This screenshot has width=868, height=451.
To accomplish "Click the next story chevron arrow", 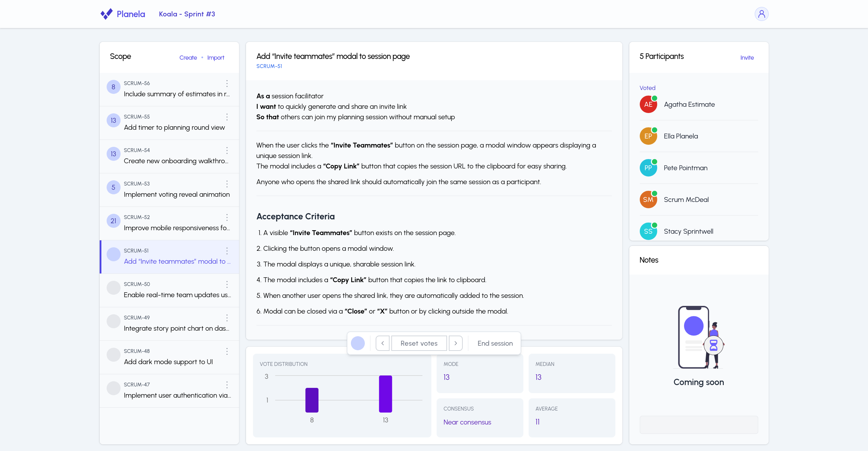I will tap(456, 343).
